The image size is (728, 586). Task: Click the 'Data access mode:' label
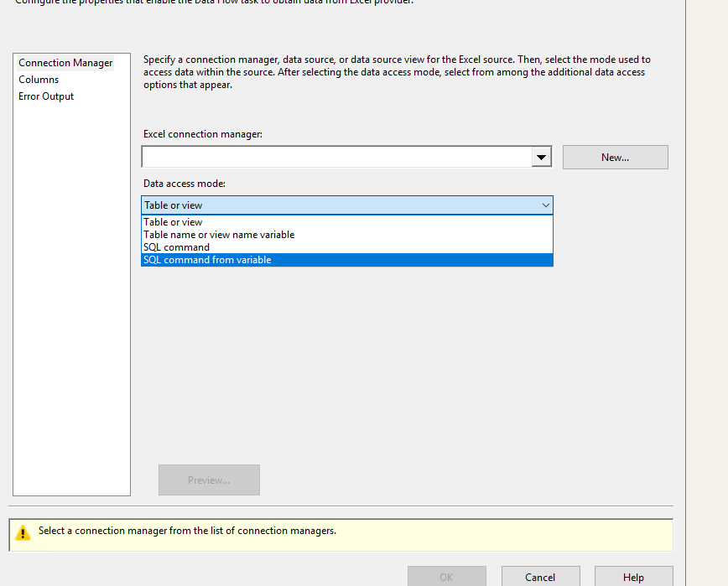(185, 184)
